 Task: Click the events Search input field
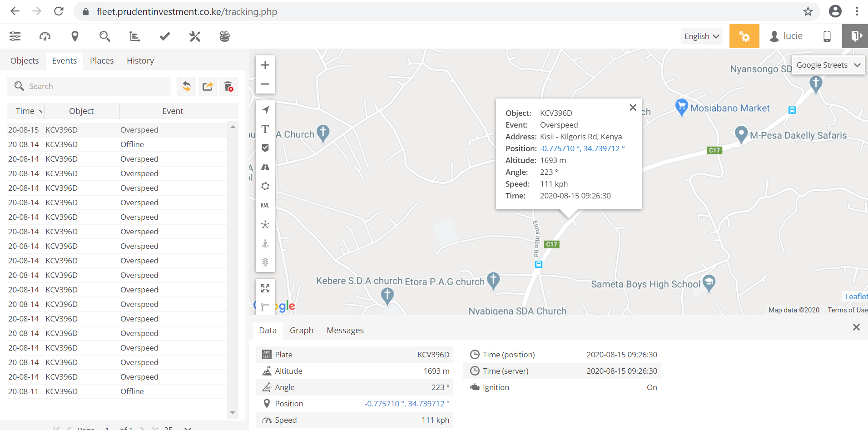pyautogui.click(x=95, y=86)
